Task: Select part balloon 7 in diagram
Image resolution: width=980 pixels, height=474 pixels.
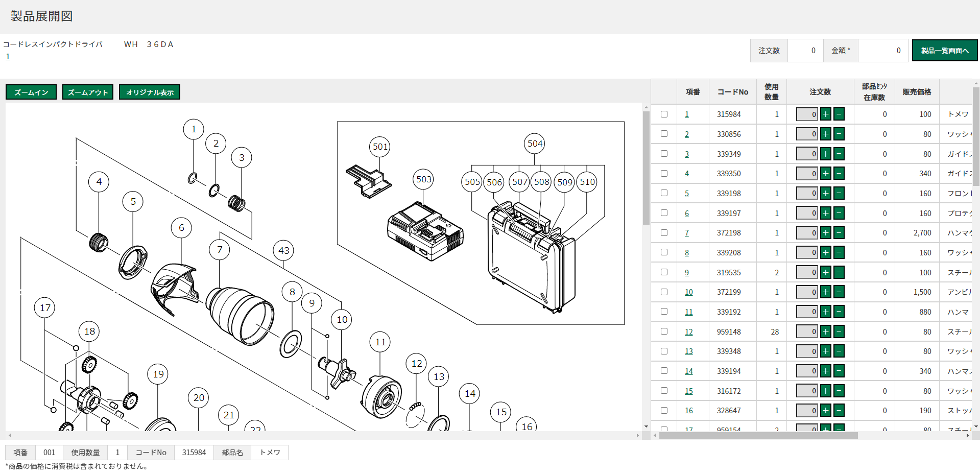Action: (x=220, y=250)
